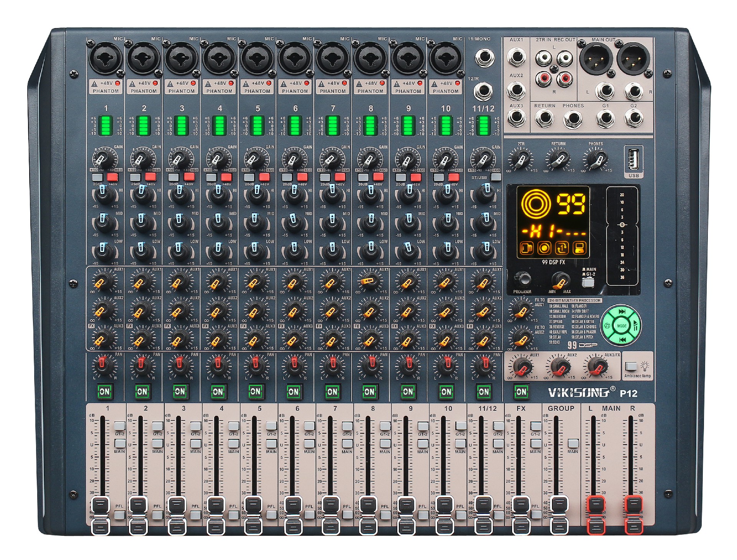Enable channel 4 red +48V phantom button

coord(226,177)
